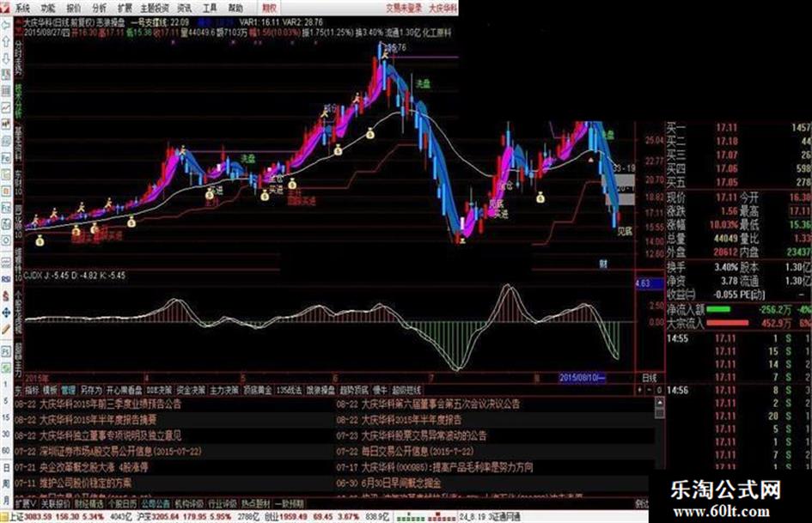Switch to the 热点题材 tab
This screenshot has height=523, width=812.
tap(256, 503)
